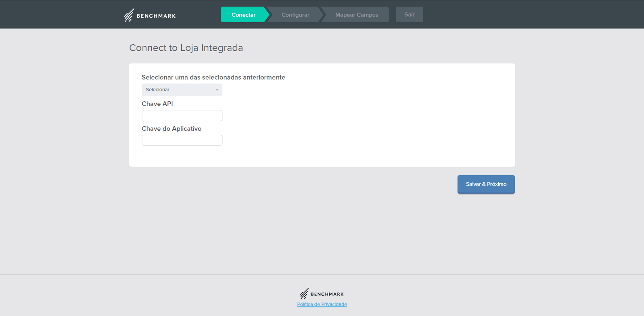This screenshot has height=316, width=644.
Task: Focus the Chave do Aplicativo text box
Action: click(x=182, y=140)
